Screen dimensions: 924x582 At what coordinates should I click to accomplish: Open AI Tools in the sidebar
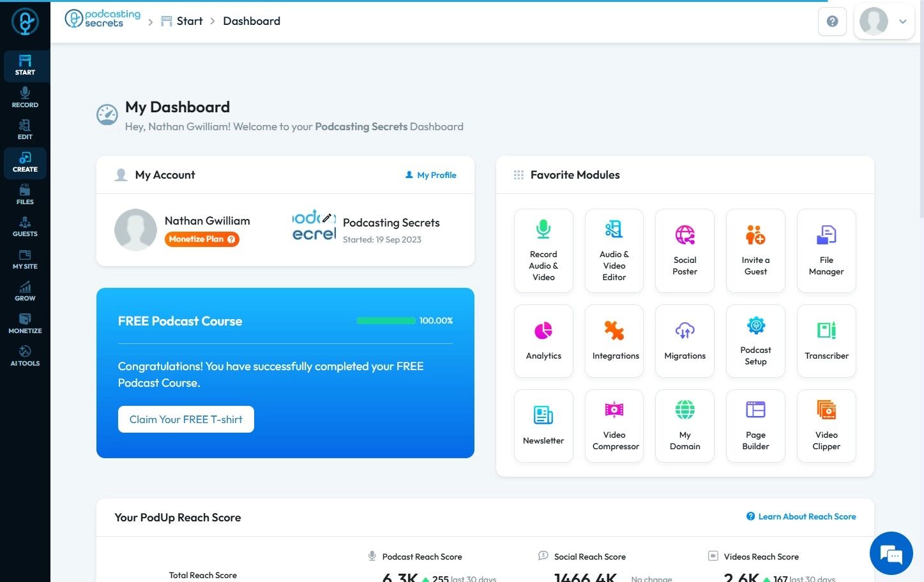pyautogui.click(x=25, y=356)
